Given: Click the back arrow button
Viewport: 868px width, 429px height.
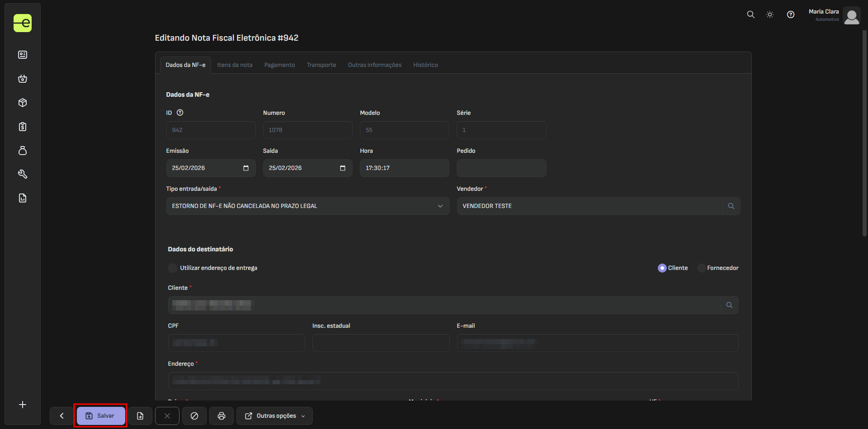Looking at the screenshot, I should [x=62, y=416].
